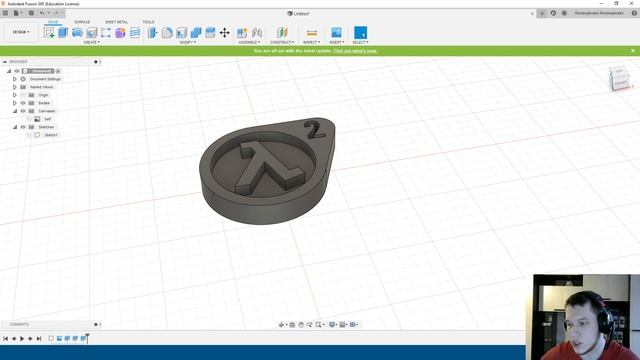Select the Offset Face tool
Viewport: 640px width, 360px height.
pos(210,33)
